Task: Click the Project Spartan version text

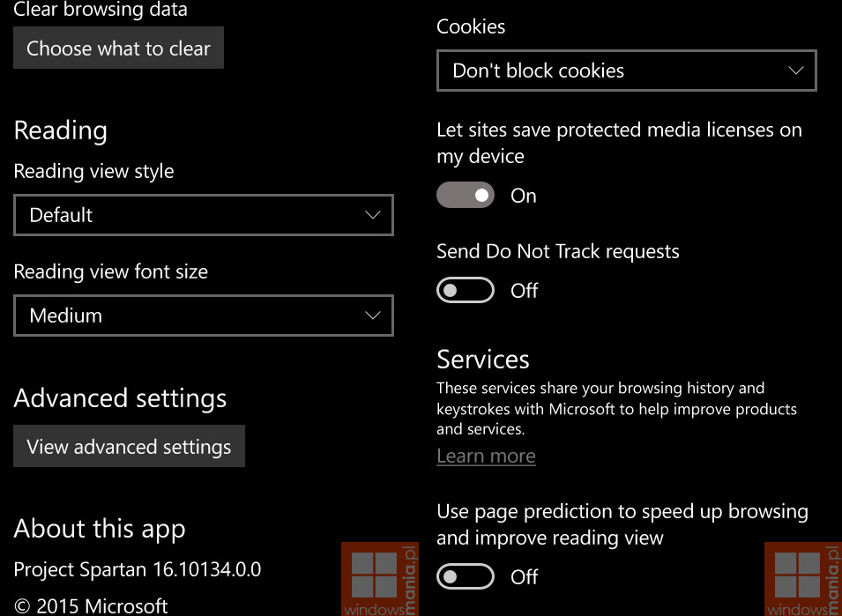Action: pos(138,569)
